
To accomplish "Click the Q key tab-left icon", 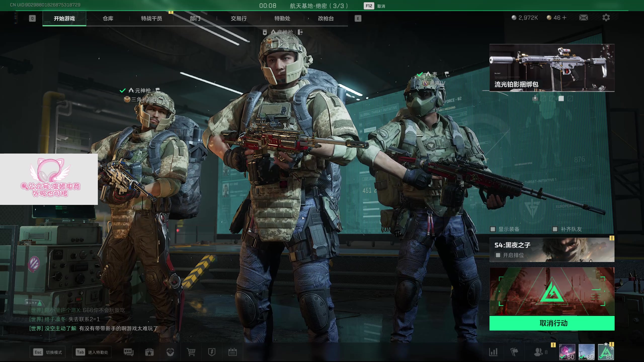I will coord(32,18).
